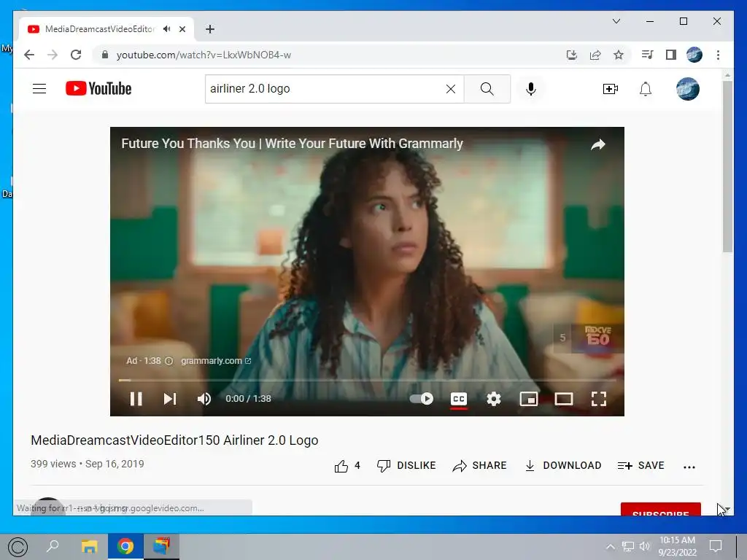The width and height of the screenshot is (747, 560).
Task: Mute the video player volume
Action: tap(204, 399)
